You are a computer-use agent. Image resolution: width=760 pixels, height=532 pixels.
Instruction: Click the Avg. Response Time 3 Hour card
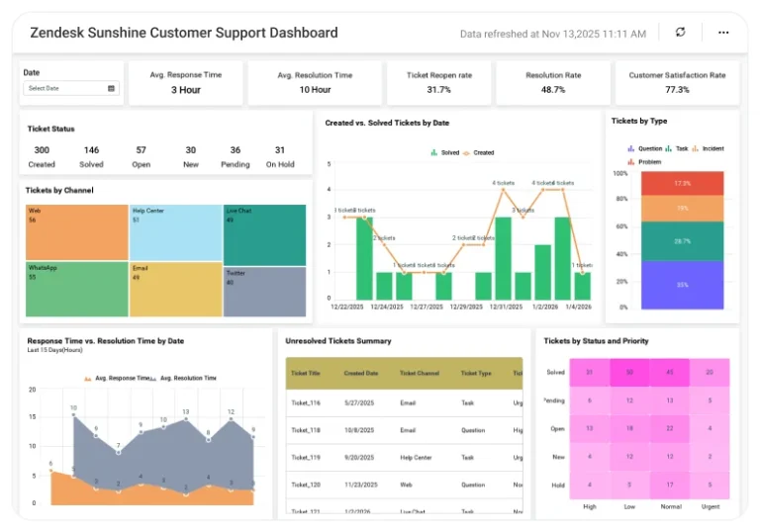186,83
